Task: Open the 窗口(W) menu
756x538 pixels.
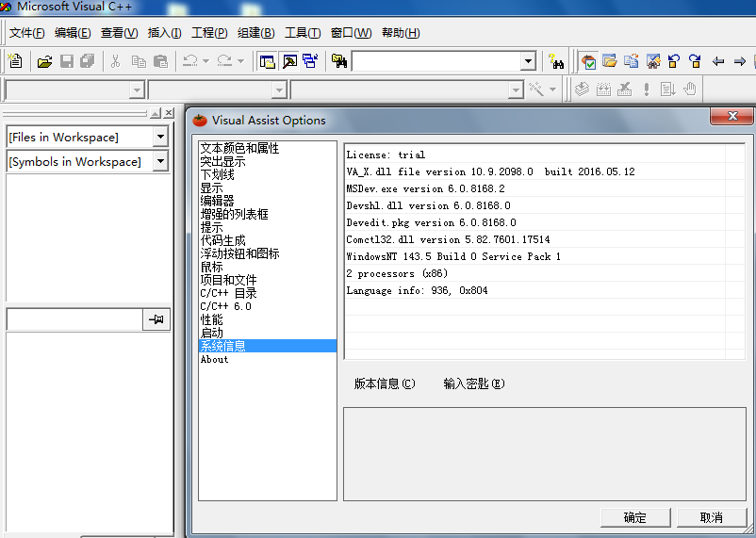Action: [351, 33]
